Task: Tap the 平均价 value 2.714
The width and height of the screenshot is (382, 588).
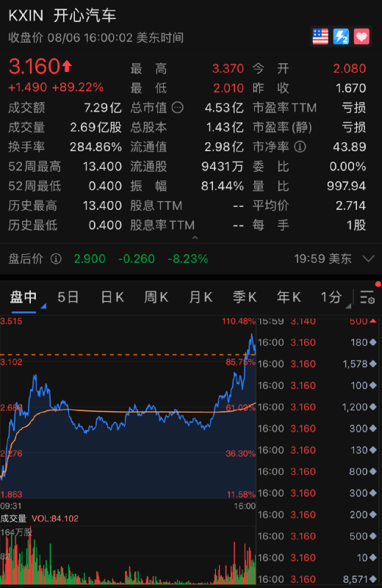Action: coord(350,206)
